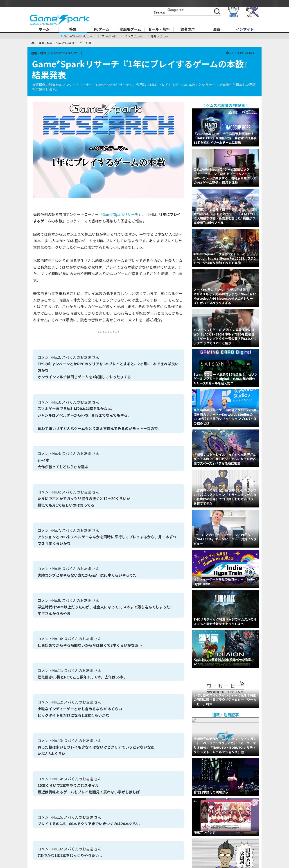Open the インサイド menu tab

tap(245, 29)
